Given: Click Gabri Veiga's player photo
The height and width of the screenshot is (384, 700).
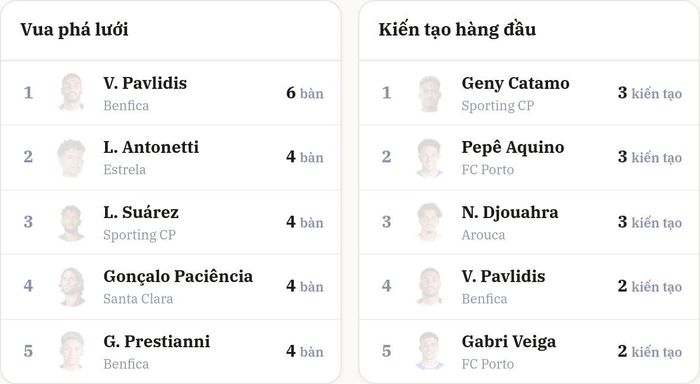Looking at the screenshot, I should (x=430, y=351).
